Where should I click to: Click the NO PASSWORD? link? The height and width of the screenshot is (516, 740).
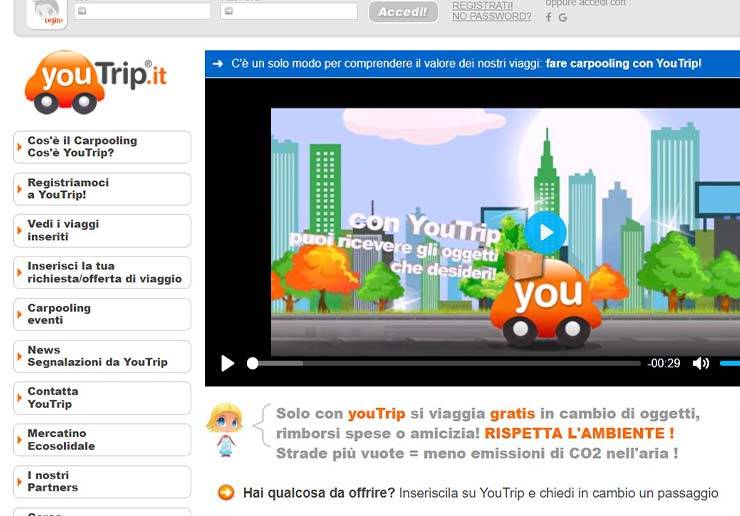[x=491, y=17]
